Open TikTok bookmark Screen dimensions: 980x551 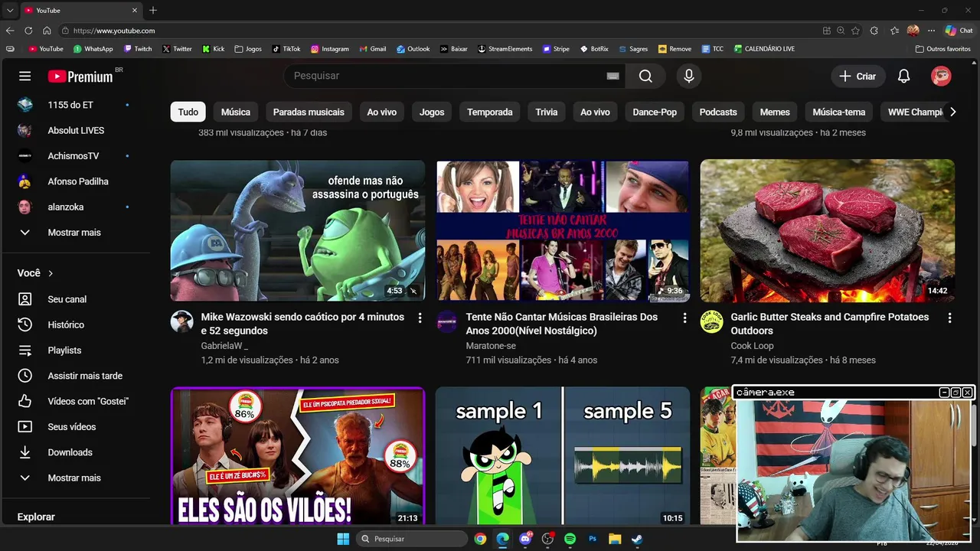click(286, 49)
